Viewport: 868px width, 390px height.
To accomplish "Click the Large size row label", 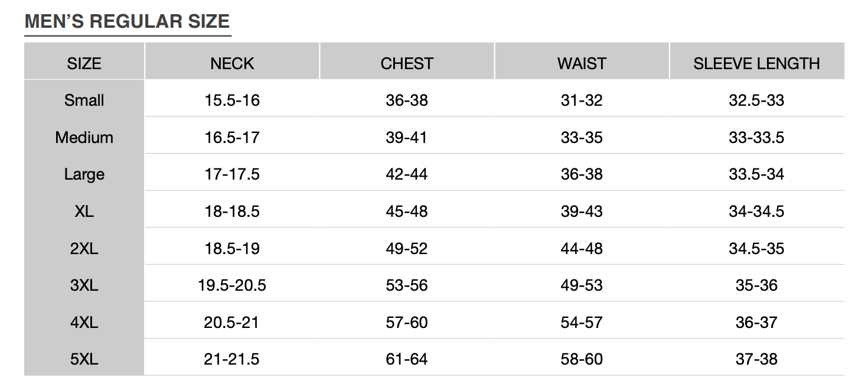I will point(84,174).
